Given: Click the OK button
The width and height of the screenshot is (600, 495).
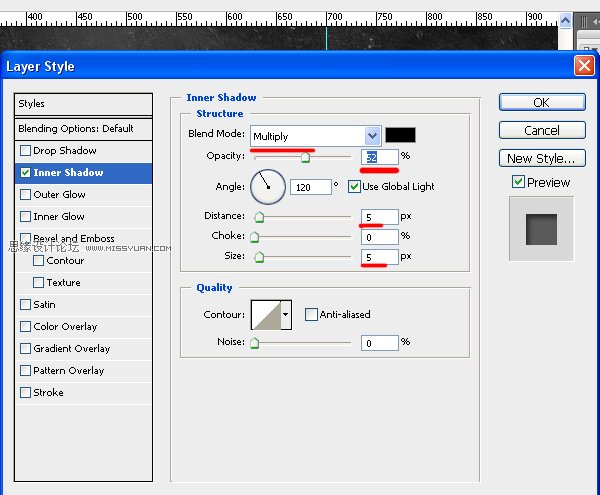Looking at the screenshot, I should [x=542, y=102].
